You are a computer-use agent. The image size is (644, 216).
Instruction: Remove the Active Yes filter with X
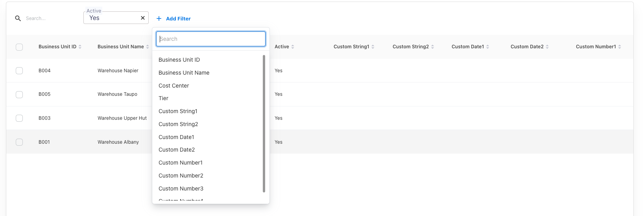click(x=143, y=18)
